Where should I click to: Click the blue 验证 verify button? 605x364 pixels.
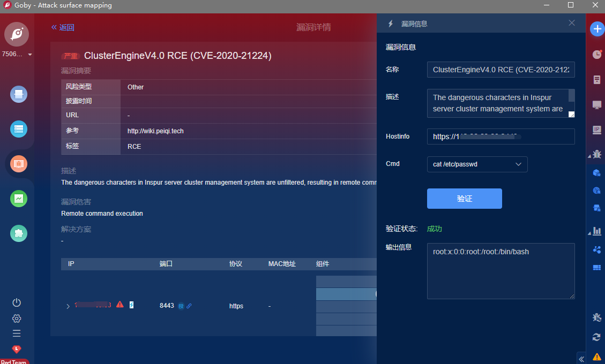pyautogui.click(x=464, y=199)
